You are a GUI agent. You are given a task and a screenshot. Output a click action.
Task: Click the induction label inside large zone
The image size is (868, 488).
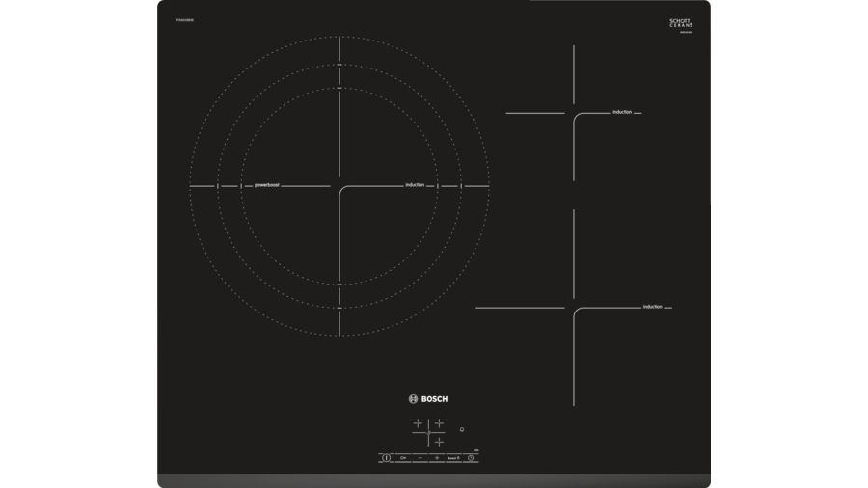[415, 185]
